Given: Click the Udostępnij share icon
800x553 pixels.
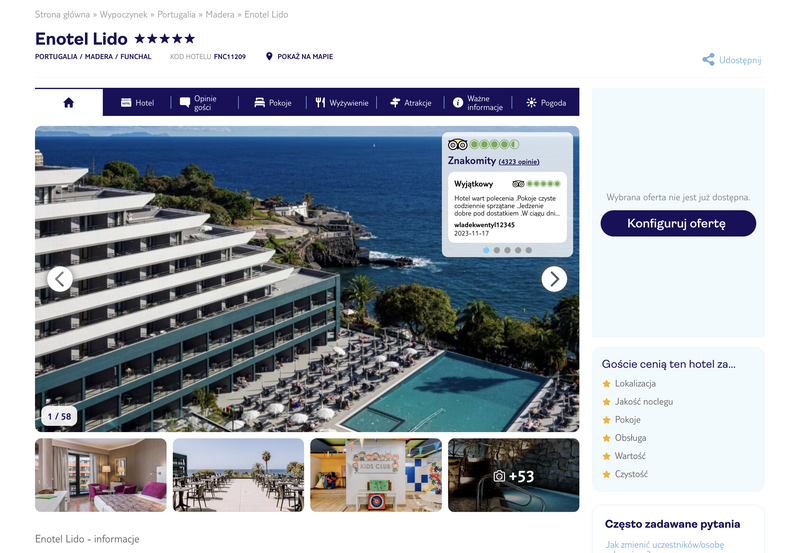Looking at the screenshot, I should click(708, 60).
